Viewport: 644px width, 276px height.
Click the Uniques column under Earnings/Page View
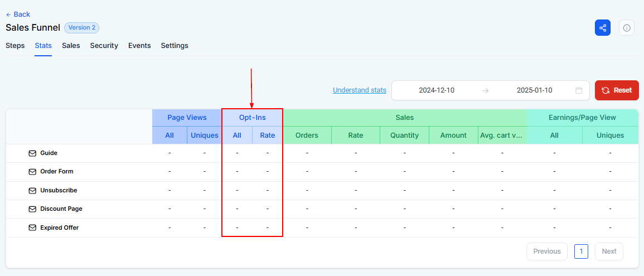611,135
